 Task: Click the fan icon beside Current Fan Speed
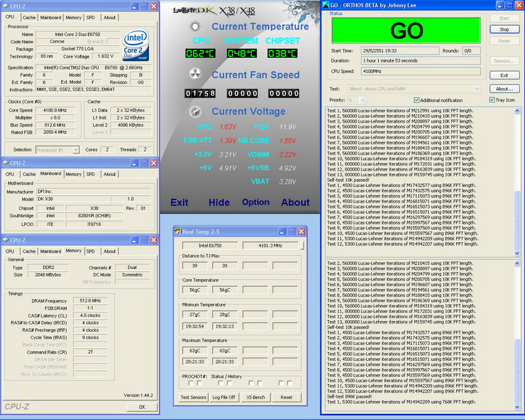coord(195,74)
